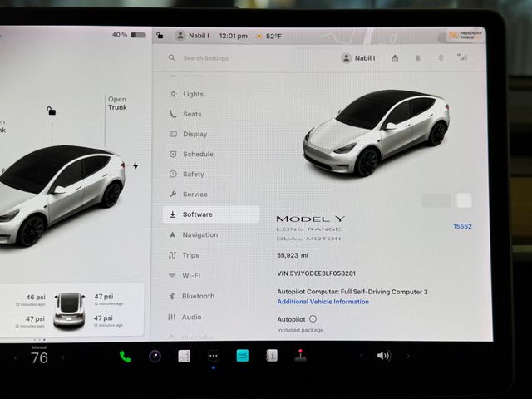Tap the VIN 5YJYGDEE3LF058281 text
The height and width of the screenshot is (399, 532).
tap(316, 273)
